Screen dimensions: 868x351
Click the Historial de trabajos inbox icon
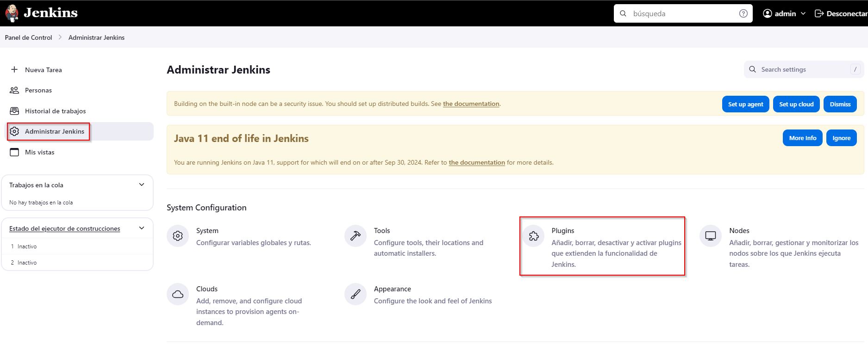coord(14,111)
